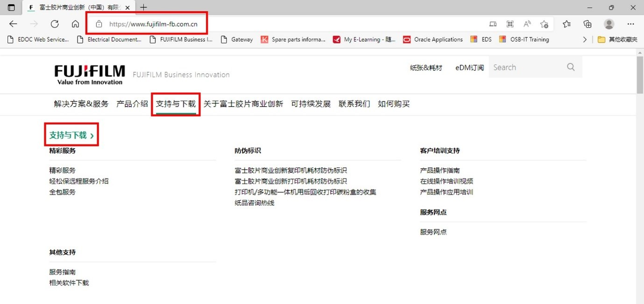Open the Spare parts informa... bookmark
This screenshot has width=644, height=304.
click(293, 40)
